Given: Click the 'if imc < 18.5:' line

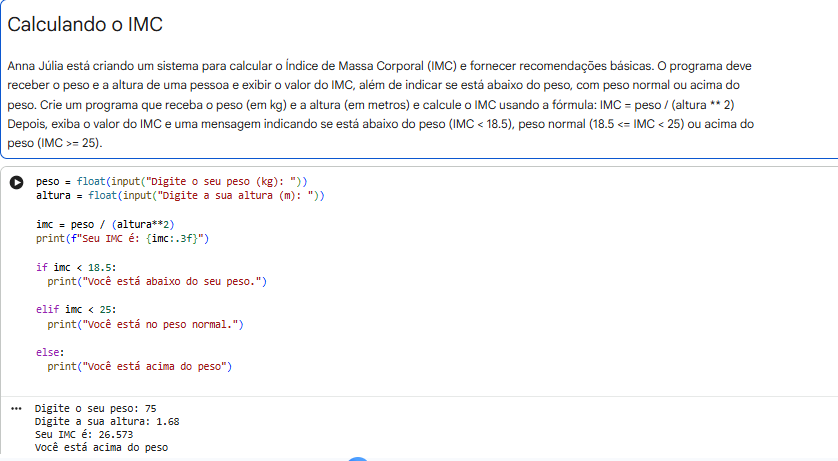Looking at the screenshot, I should click(x=76, y=267).
